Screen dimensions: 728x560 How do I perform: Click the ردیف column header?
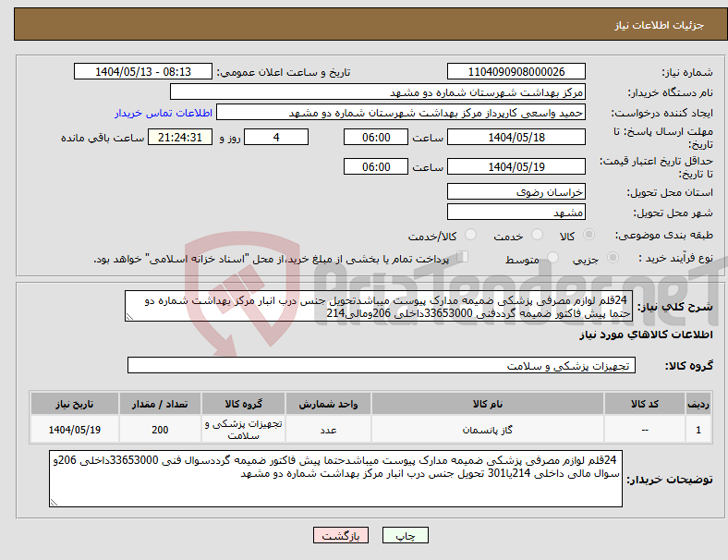tap(698, 404)
